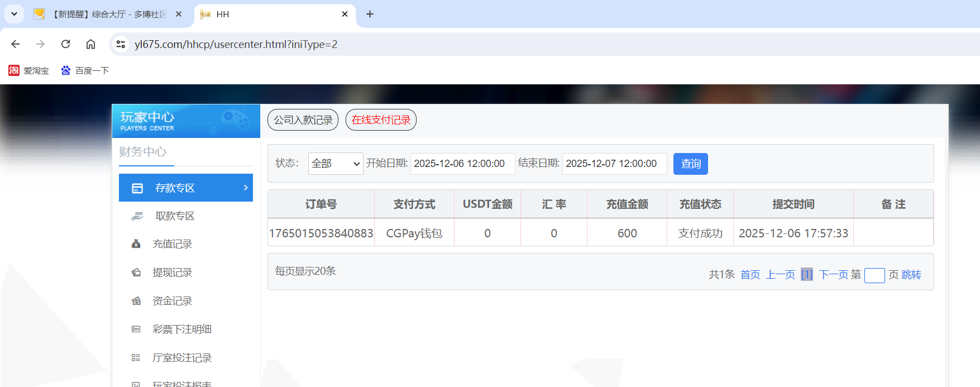Click the 玩家中心 Players Center banner
This screenshot has height=387, width=980.
[x=186, y=121]
